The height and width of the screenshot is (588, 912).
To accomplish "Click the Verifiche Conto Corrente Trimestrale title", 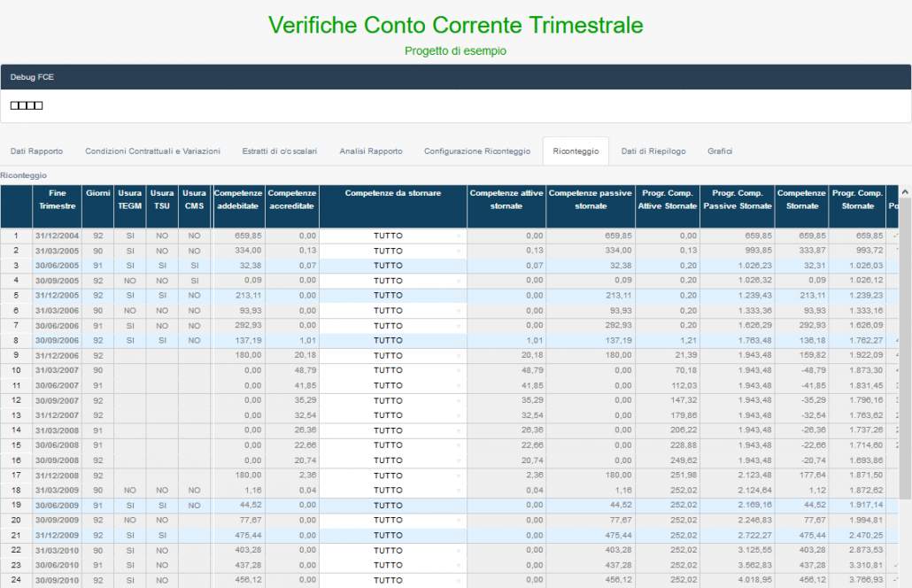I will tap(455, 25).
